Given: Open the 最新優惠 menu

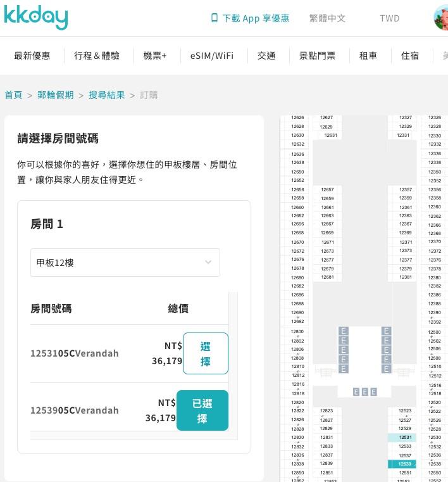Looking at the screenshot, I should 32,56.
